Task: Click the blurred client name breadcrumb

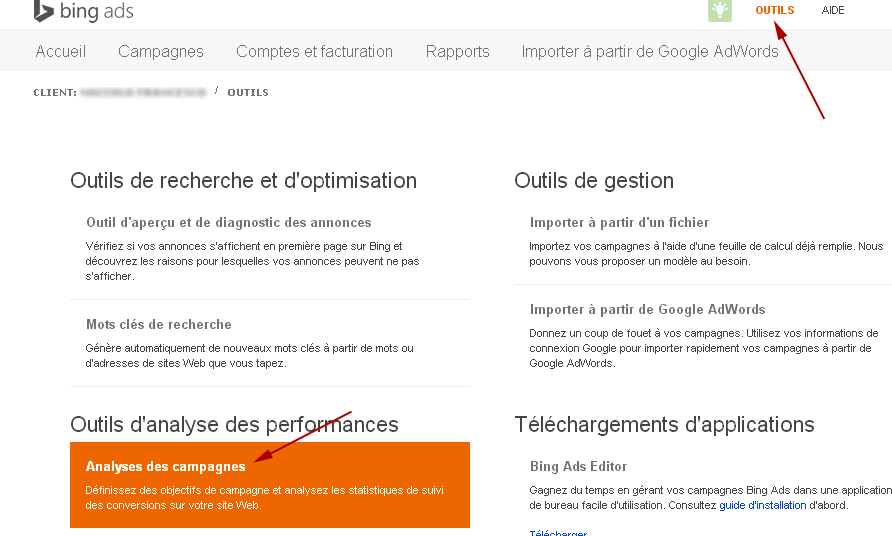Action: coord(143,92)
